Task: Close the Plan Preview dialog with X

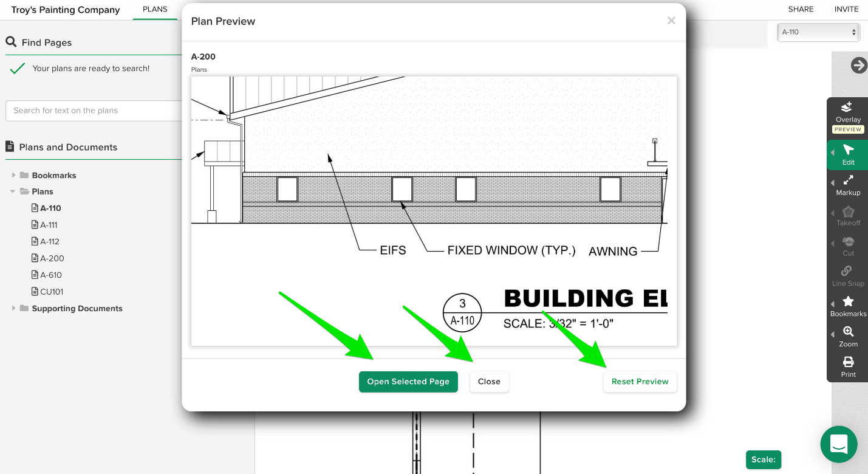Action: click(671, 21)
